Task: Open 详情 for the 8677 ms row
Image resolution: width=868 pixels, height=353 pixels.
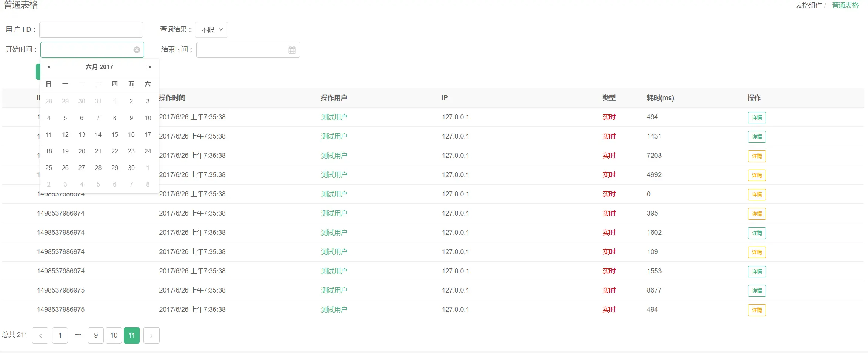Action: click(x=757, y=291)
